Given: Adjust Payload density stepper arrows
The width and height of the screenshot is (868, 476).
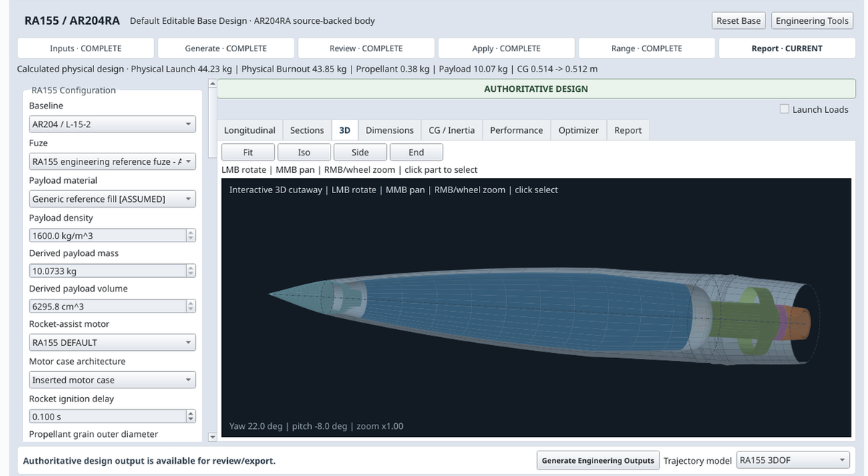Looking at the screenshot, I should tap(191, 235).
